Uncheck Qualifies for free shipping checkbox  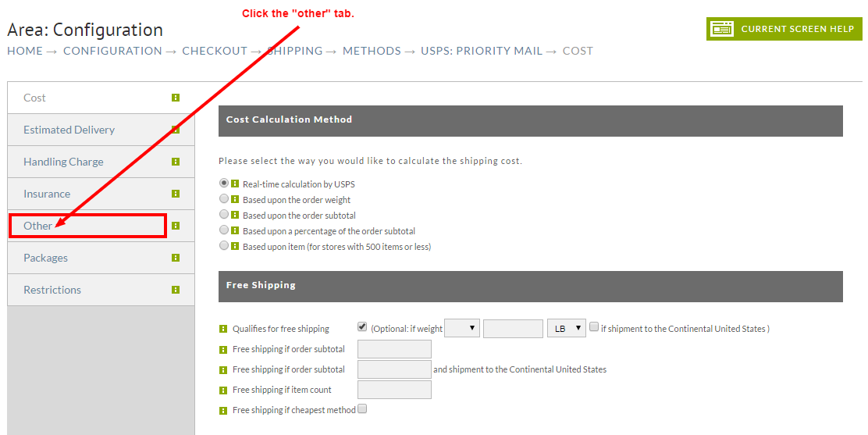point(362,327)
